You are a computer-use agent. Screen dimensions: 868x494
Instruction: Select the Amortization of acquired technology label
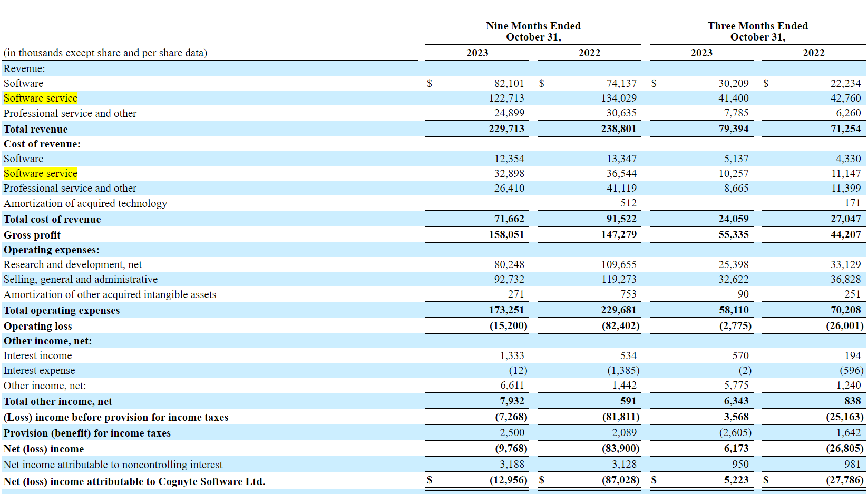(x=85, y=203)
